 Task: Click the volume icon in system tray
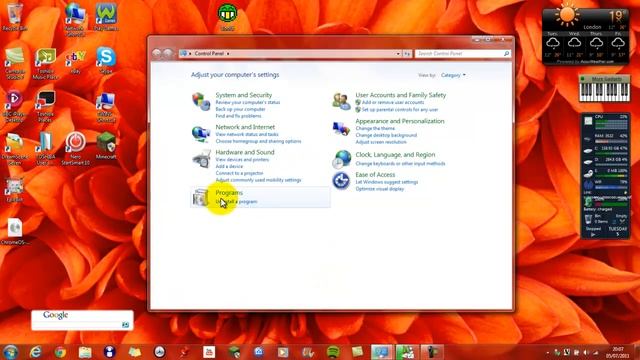(x=586, y=352)
